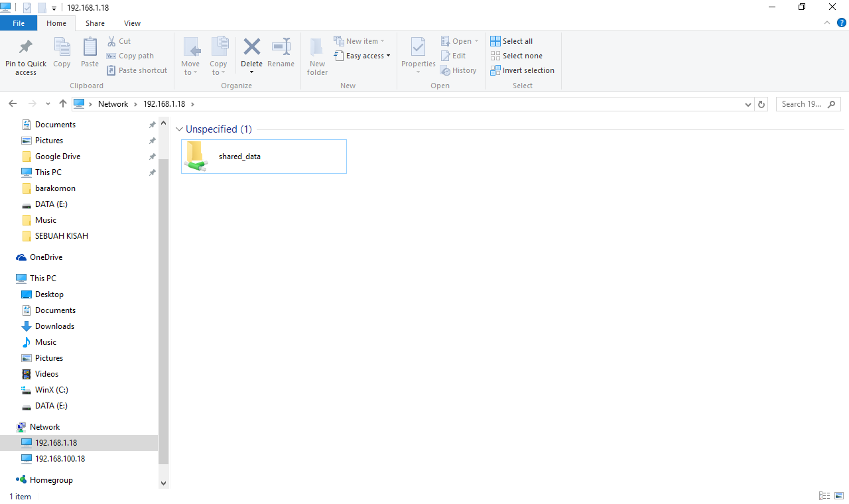Collapse the Unspecified group
Screen dimensions: 849x504
[x=179, y=129]
